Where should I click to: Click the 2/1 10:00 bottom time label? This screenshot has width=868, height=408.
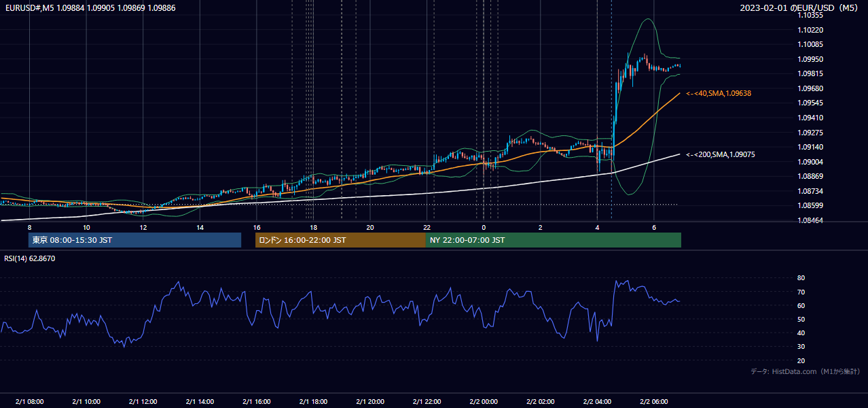pyautogui.click(x=86, y=402)
